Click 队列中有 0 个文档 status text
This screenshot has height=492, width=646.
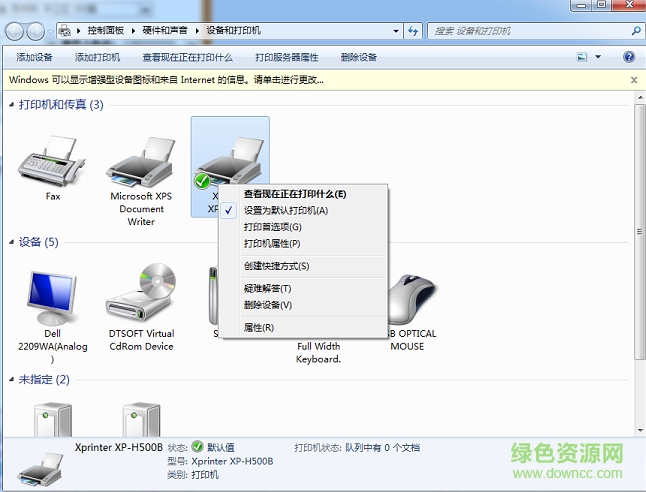pyautogui.click(x=382, y=447)
